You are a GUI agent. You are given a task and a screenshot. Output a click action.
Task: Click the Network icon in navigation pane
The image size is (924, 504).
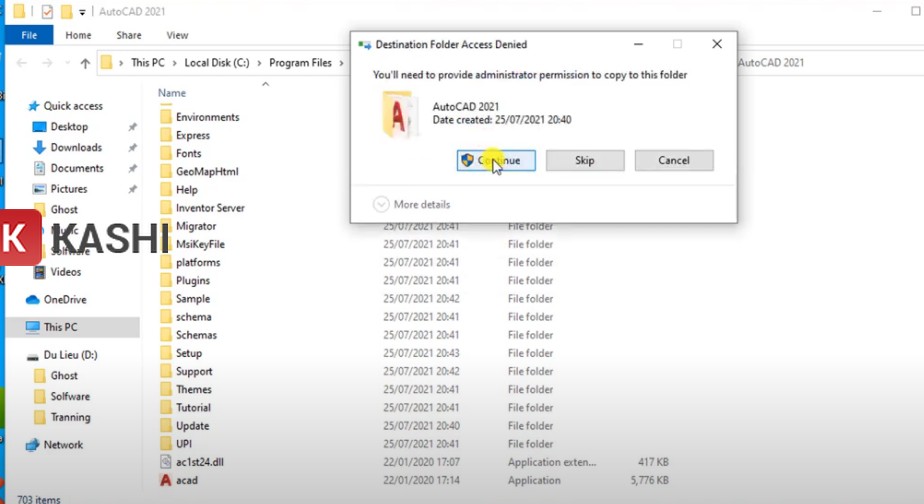coord(33,445)
